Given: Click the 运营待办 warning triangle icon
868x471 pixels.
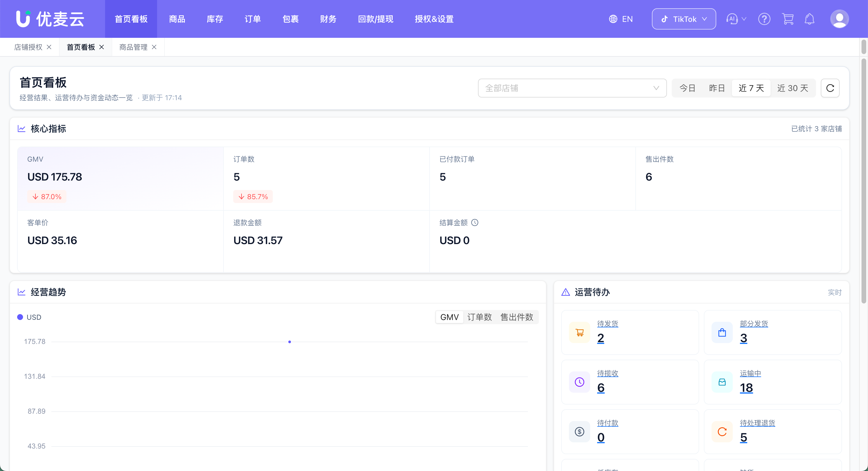Looking at the screenshot, I should point(566,292).
